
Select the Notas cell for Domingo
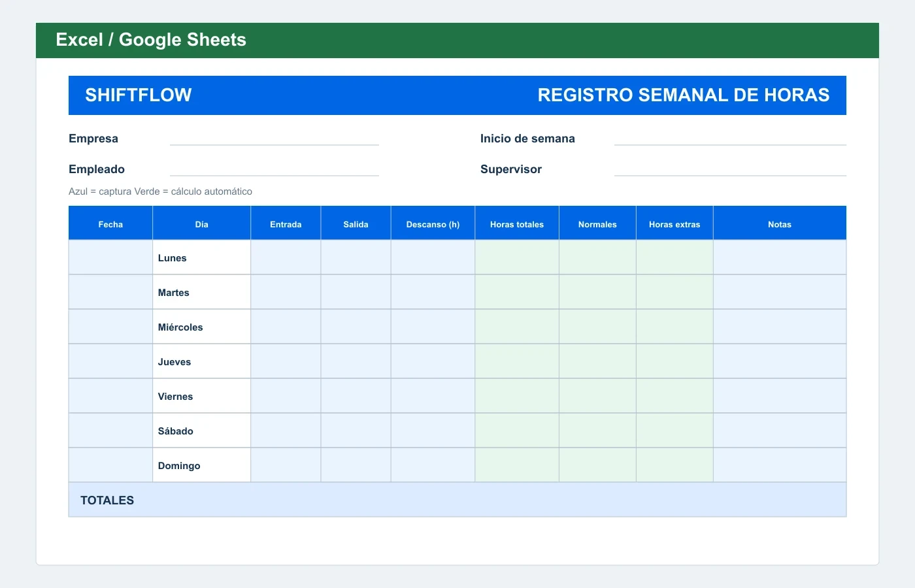click(780, 465)
